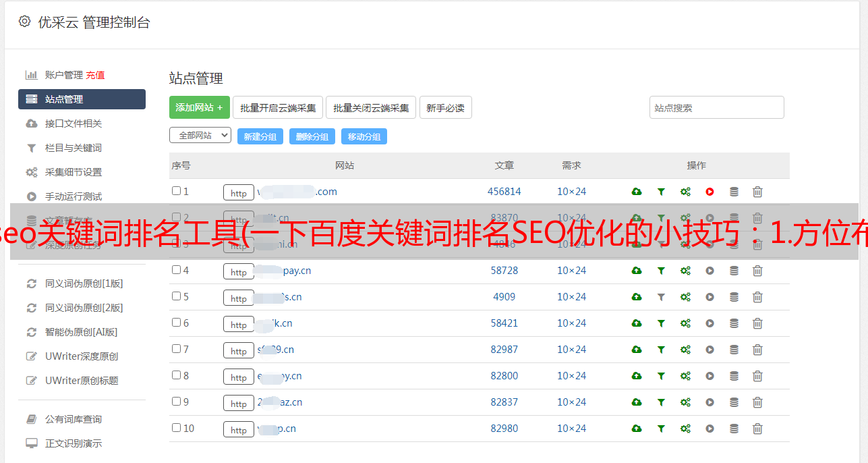Click the gear icon beside 优采云 管理控制台
The height and width of the screenshot is (463, 868).
click(x=25, y=22)
